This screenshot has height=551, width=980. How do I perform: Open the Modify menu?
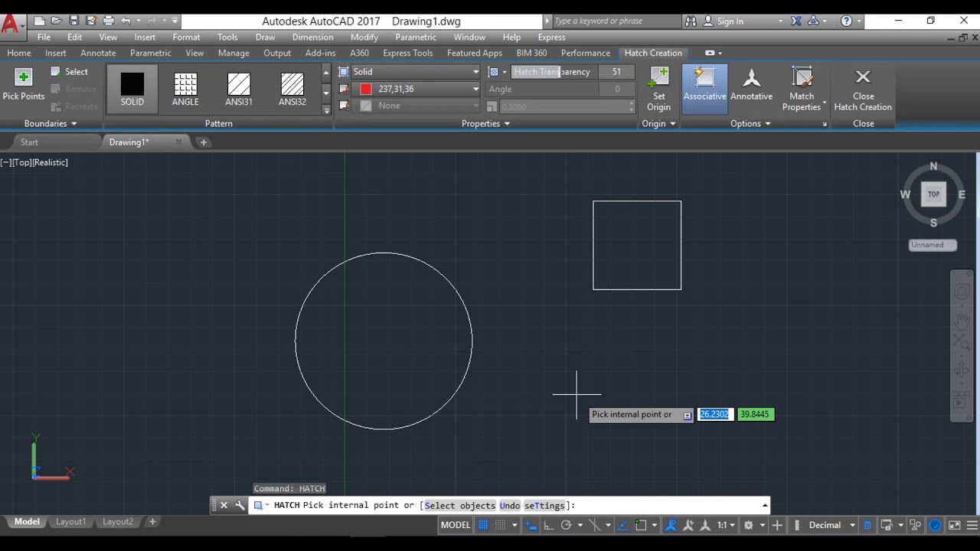click(364, 37)
